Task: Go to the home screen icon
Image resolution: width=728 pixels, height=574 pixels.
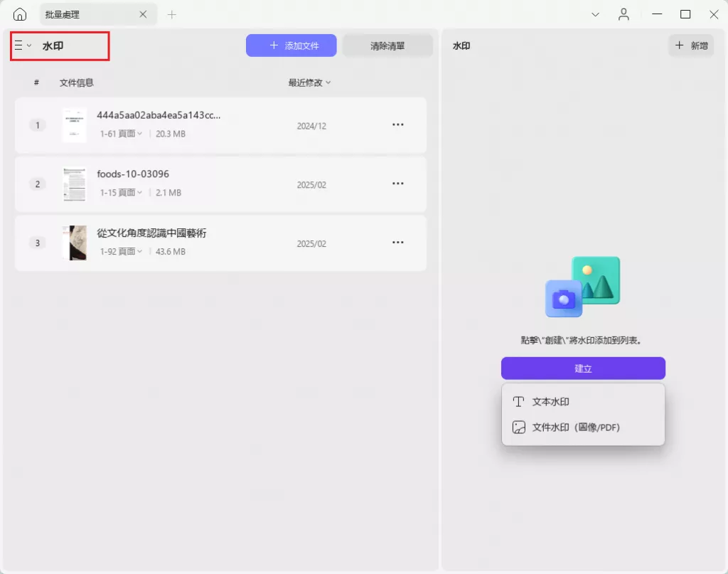Action: [x=19, y=14]
